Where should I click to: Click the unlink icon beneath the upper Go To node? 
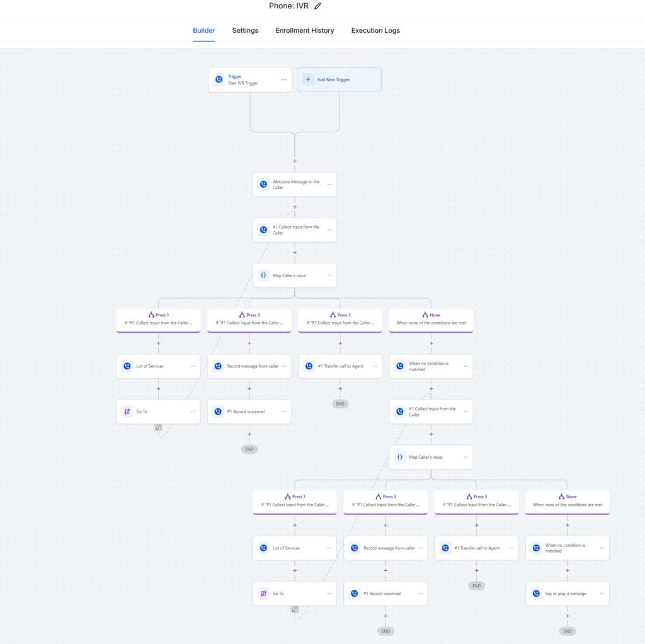click(158, 427)
